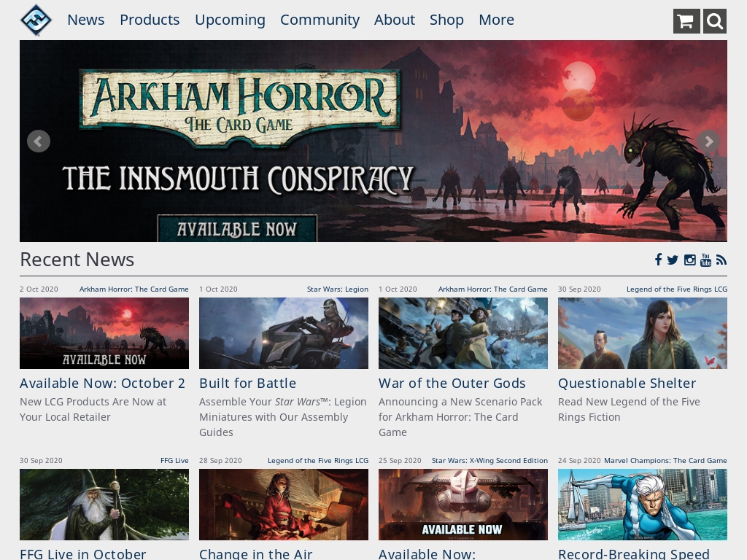Image resolution: width=747 pixels, height=560 pixels.
Task: Visit the Twitter profile
Action: [673, 260]
